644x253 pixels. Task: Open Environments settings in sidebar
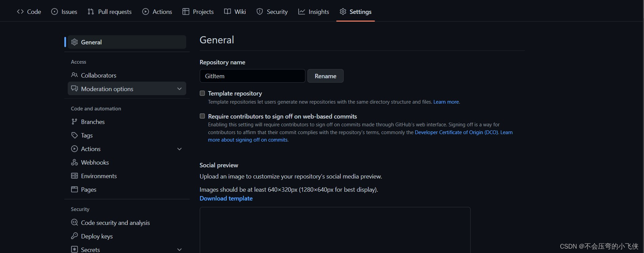point(127,176)
